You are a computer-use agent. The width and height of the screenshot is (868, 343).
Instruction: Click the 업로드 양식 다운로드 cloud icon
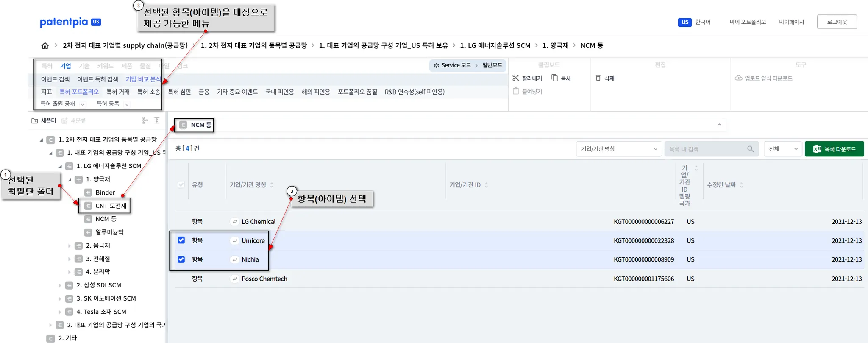pos(738,78)
